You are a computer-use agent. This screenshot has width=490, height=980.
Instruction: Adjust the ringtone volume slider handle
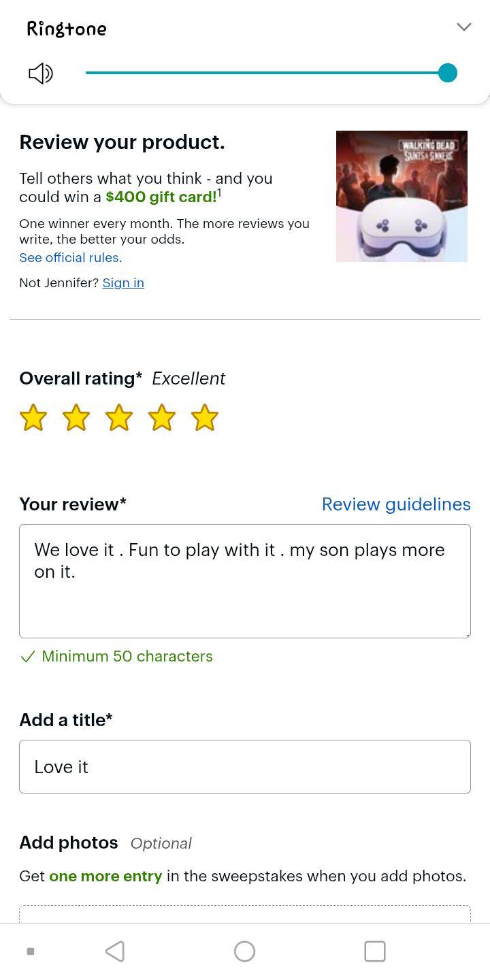pos(447,73)
